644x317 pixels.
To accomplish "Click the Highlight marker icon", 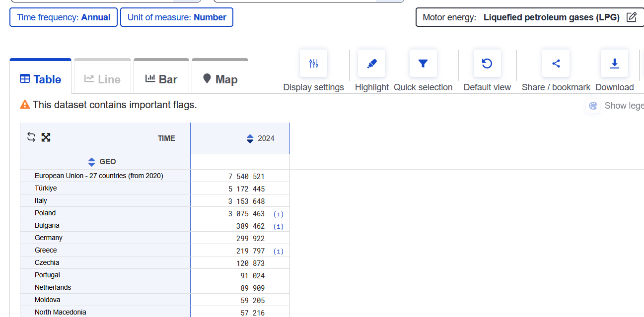I will 371,63.
